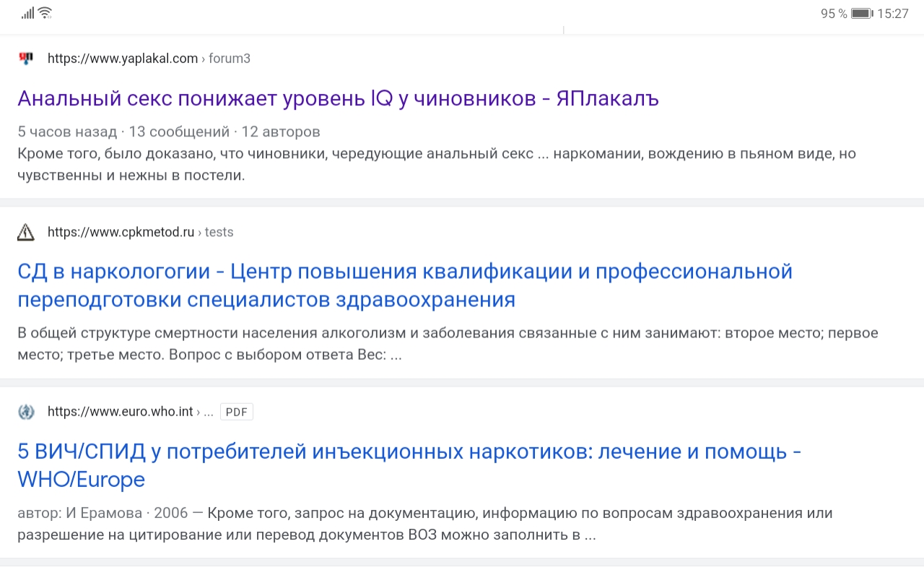Tap the https://www.cpkmetod.ru › tests URL
Image resolution: width=924 pixels, height=578 pixels.
[140, 232]
